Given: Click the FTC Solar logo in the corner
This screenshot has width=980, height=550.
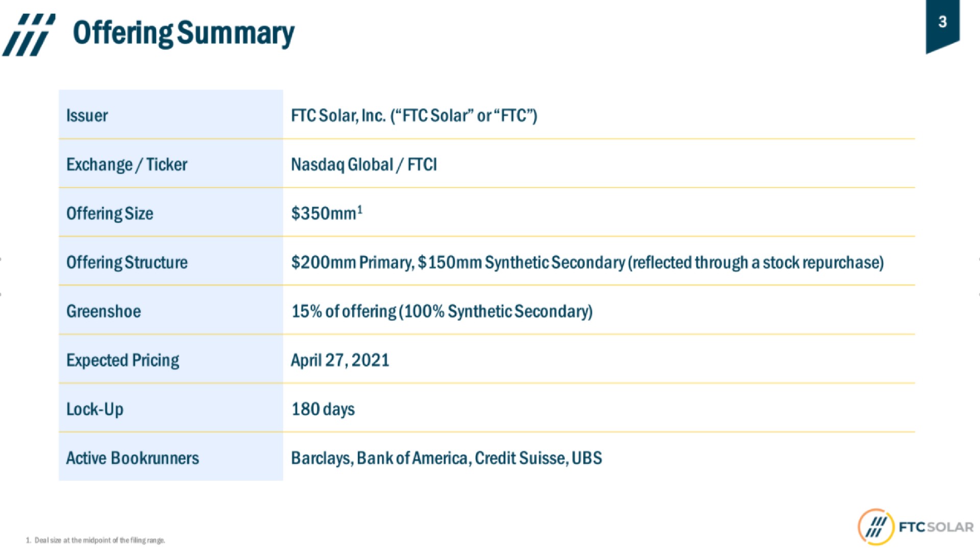Looking at the screenshot, I should tap(916, 527).
